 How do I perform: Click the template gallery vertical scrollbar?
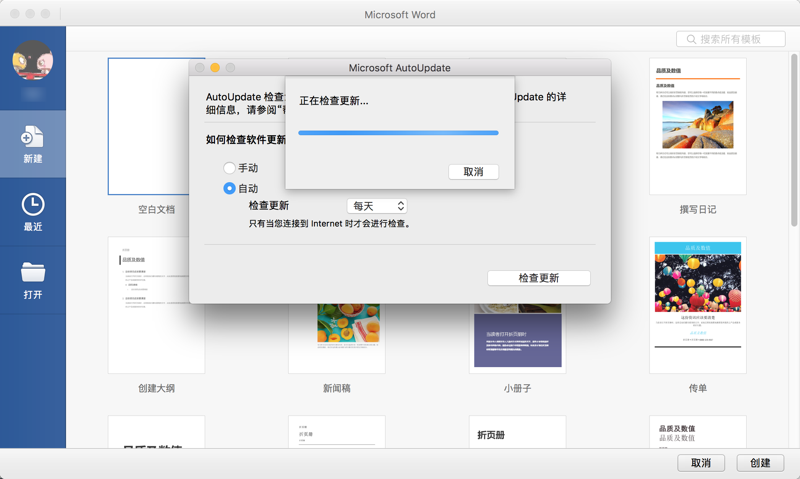pos(794,140)
